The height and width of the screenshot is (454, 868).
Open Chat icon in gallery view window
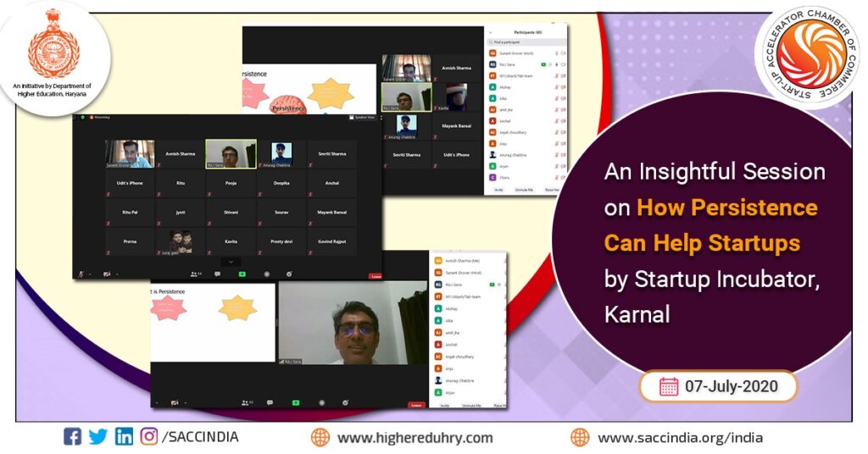tap(219, 274)
